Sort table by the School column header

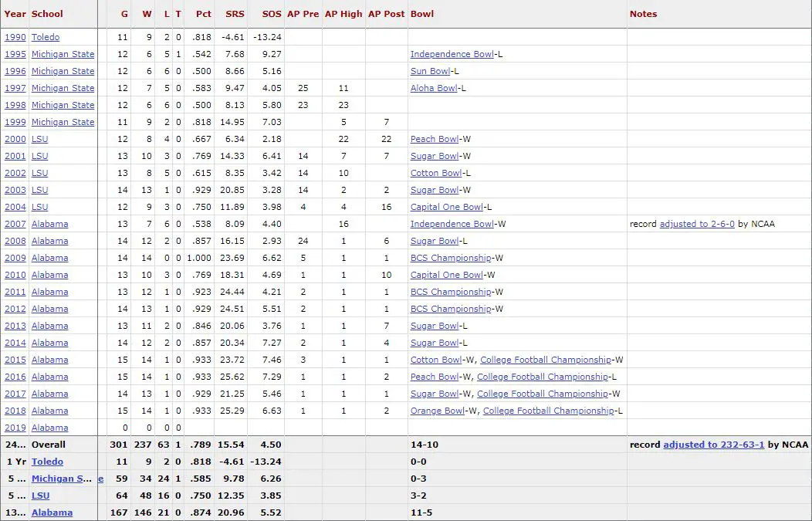(x=47, y=14)
